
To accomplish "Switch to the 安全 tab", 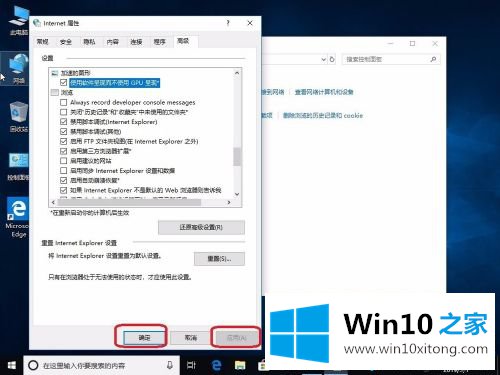I will (66, 42).
